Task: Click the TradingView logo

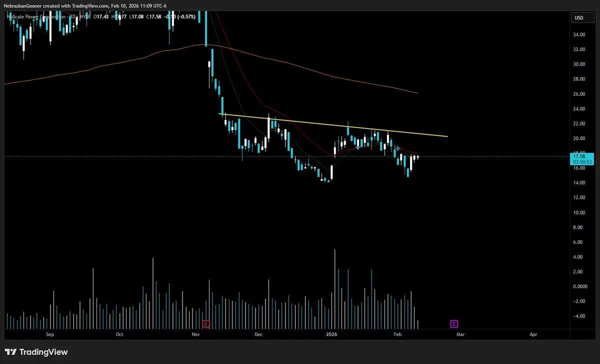Action: coord(36,352)
